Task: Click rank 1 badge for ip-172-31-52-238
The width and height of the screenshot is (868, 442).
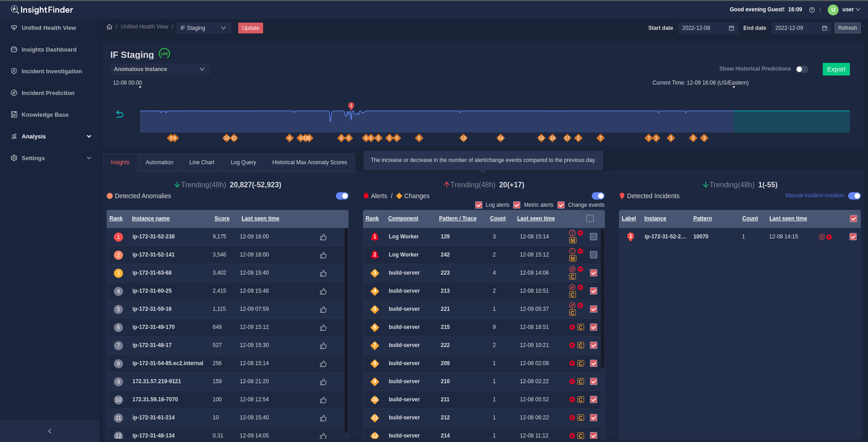Action: [118, 237]
